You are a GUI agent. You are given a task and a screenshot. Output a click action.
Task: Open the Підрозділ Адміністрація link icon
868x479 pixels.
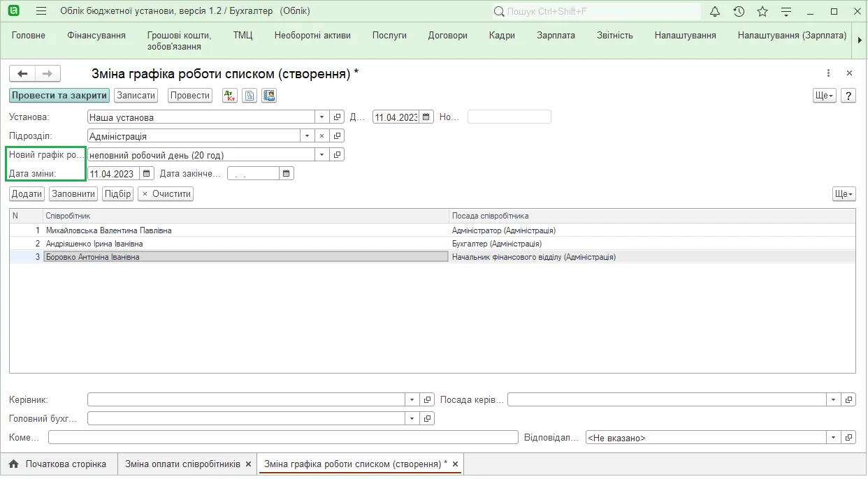click(338, 136)
